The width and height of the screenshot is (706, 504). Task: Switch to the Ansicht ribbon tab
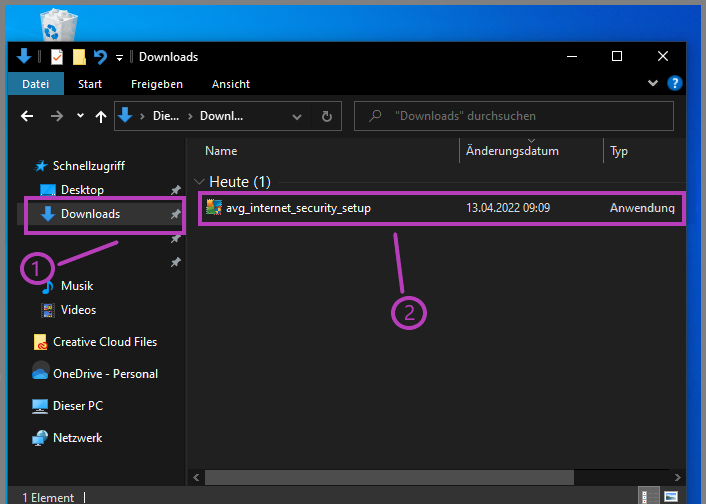[231, 84]
